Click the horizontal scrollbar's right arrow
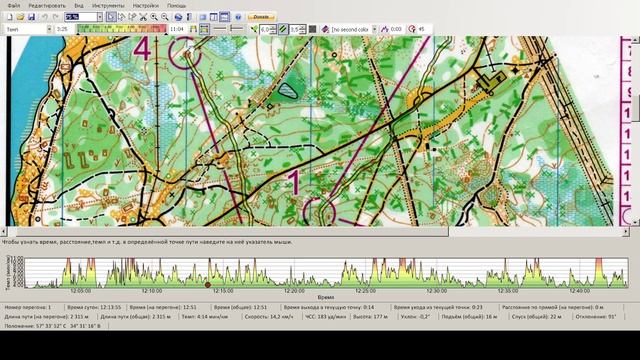 626,231
